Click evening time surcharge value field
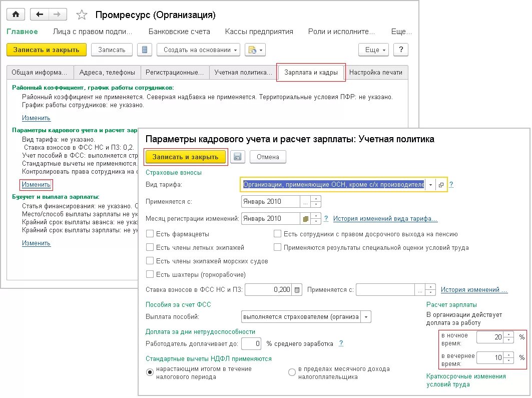The image size is (532, 398). pyautogui.click(x=490, y=357)
